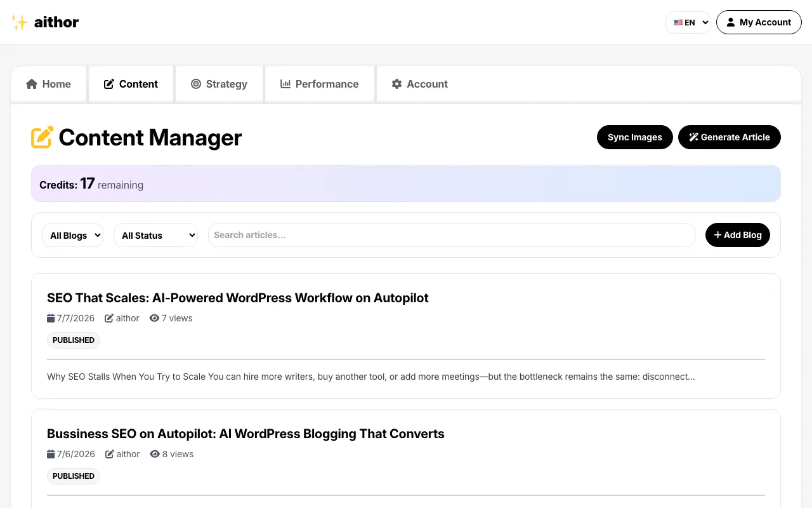The height and width of the screenshot is (508, 812).
Task: Click the My Account user icon
Action: (x=731, y=22)
